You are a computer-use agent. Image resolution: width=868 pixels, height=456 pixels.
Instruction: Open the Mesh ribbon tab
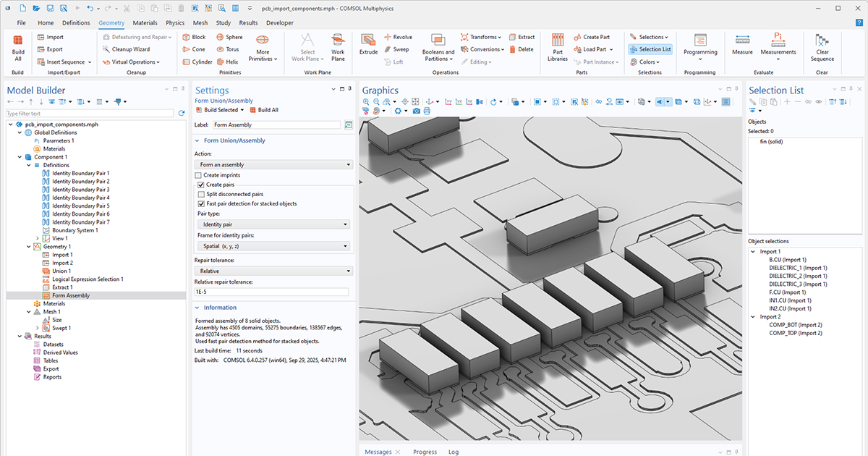(x=200, y=23)
